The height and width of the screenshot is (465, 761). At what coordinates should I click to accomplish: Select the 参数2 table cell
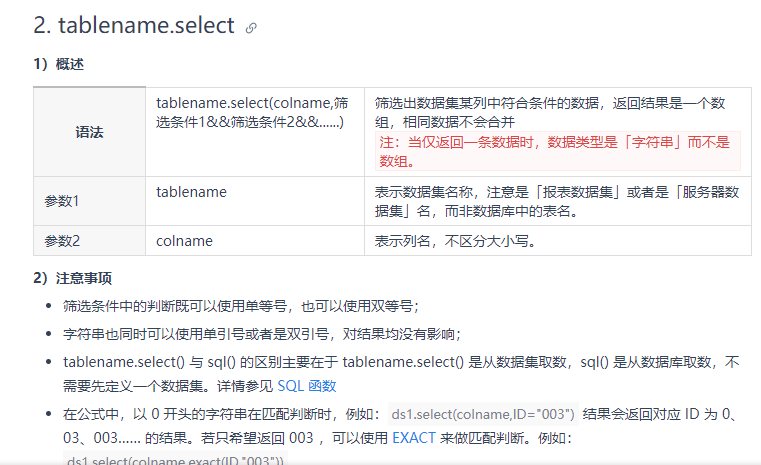[x=62, y=240]
